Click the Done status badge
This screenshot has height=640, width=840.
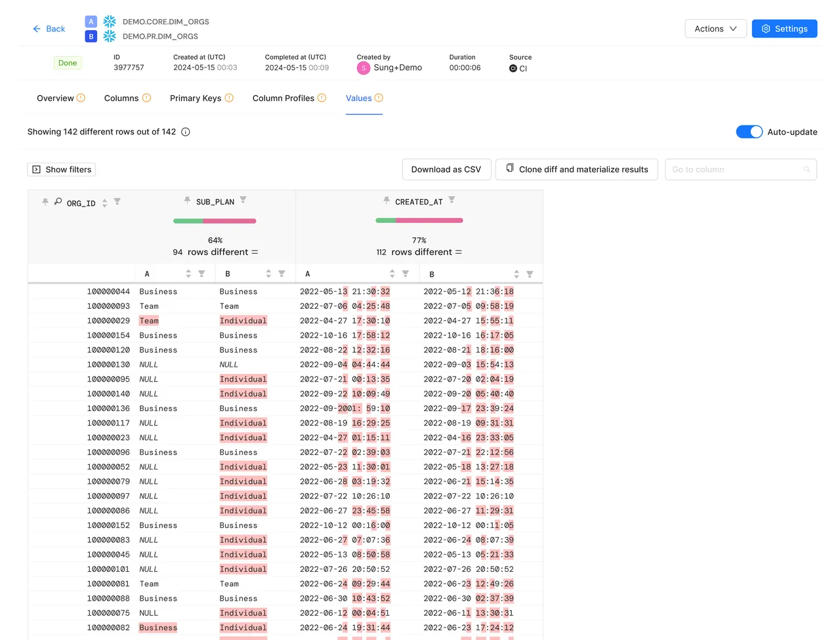68,63
